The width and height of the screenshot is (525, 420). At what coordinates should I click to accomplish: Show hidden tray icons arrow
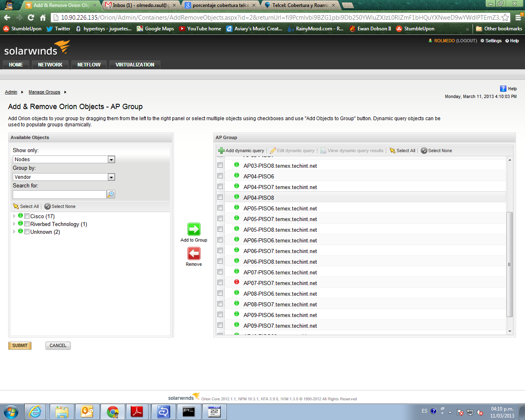(x=450, y=412)
